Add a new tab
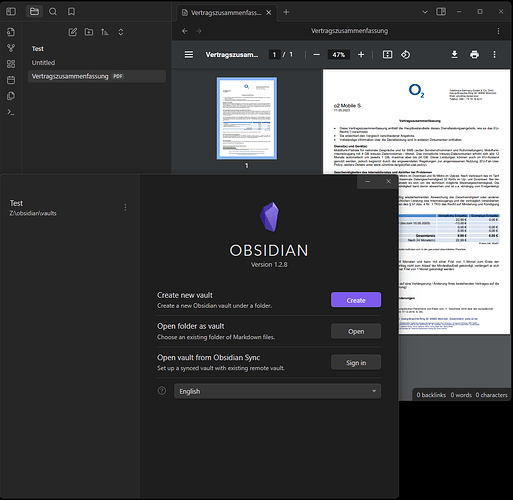The width and height of the screenshot is (513, 500). pyautogui.click(x=286, y=12)
